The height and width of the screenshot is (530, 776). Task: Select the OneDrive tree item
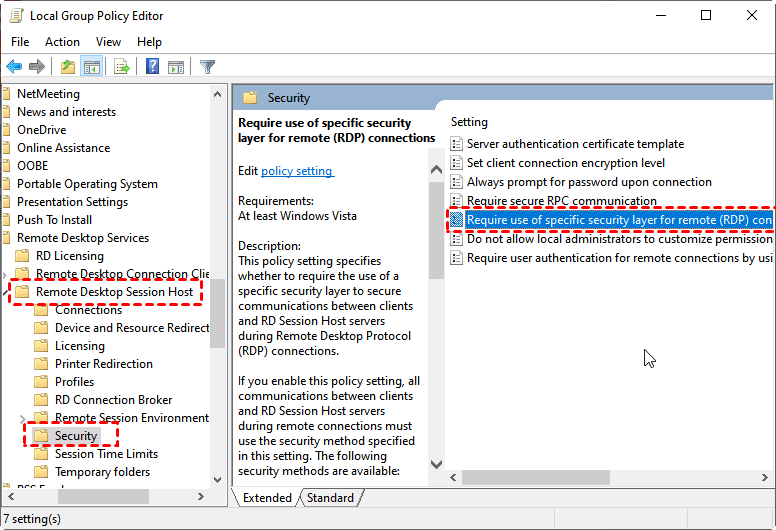[42, 130]
